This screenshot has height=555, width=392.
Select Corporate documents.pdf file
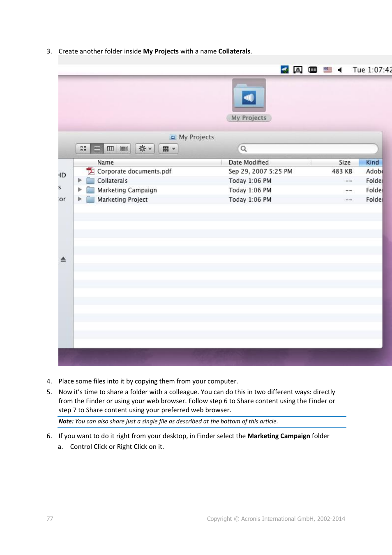pos(134,171)
